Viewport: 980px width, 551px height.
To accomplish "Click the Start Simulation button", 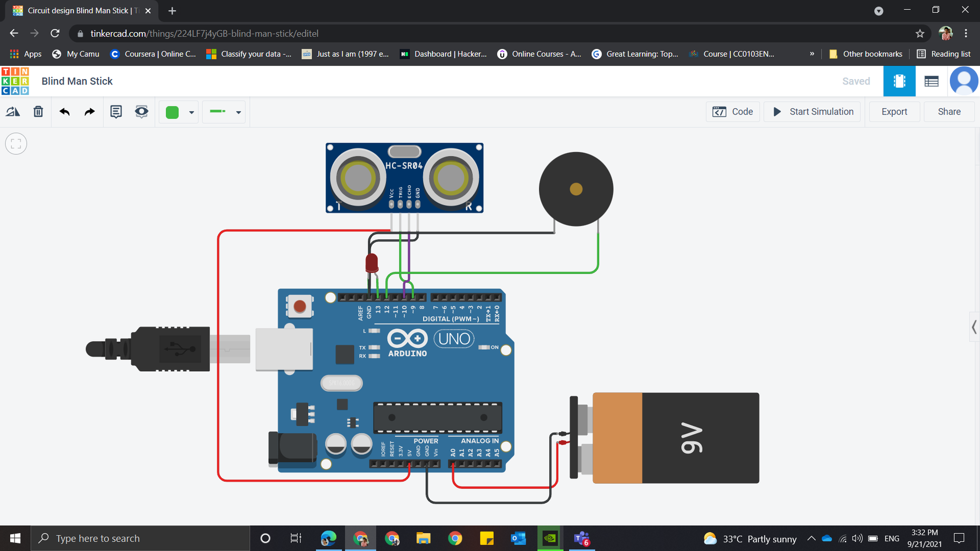I will 812,111.
